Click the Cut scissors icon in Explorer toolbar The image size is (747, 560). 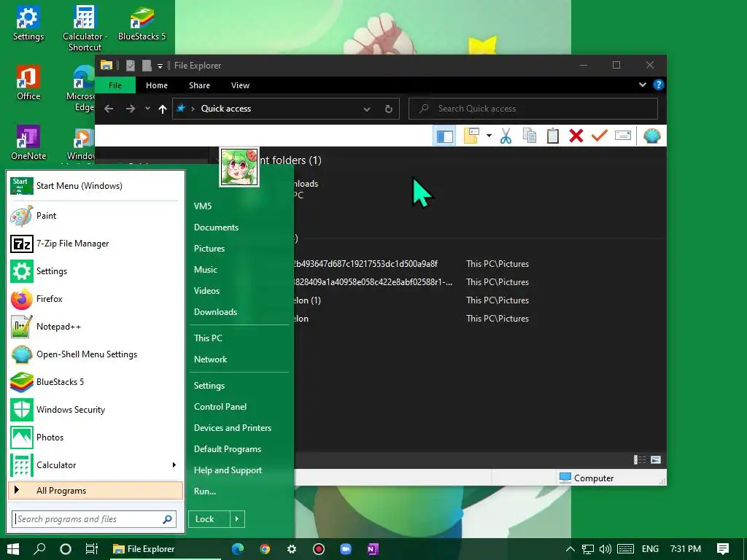tap(506, 136)
